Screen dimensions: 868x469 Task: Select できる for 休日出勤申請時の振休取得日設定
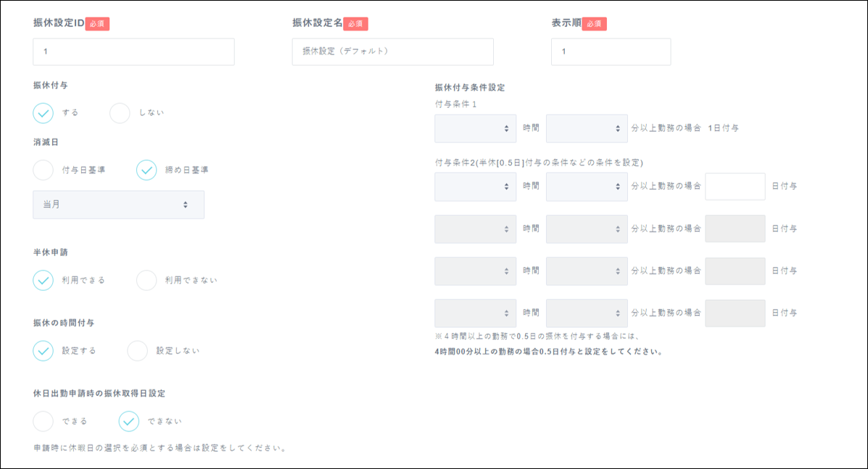(43, 420)
